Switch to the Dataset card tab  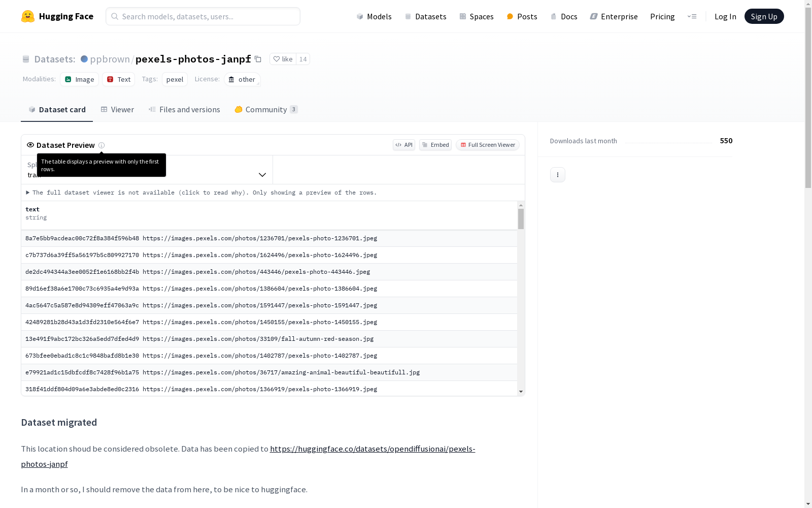pos(57,109)
